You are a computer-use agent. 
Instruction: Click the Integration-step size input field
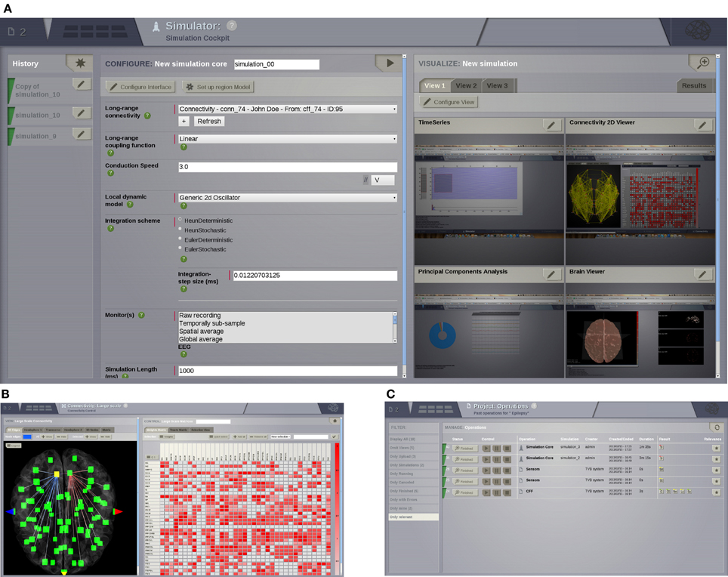[315, 275]
